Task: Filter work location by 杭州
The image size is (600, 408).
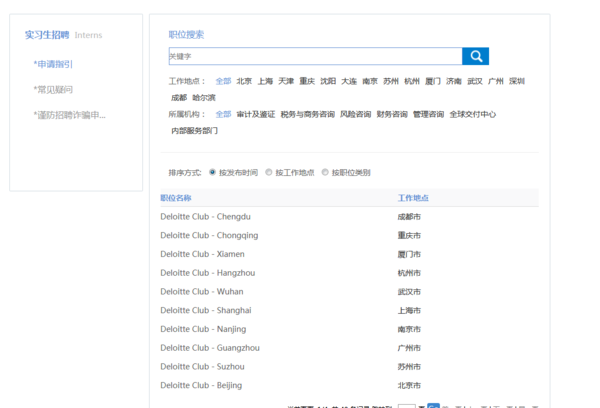Action: click(x=412, y=81)
